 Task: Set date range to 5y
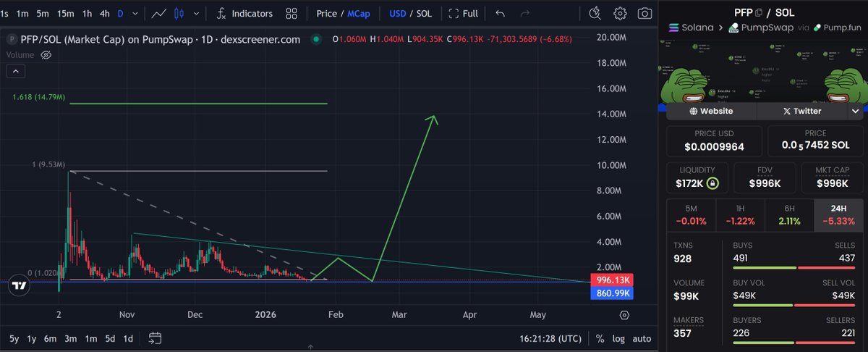13,338
